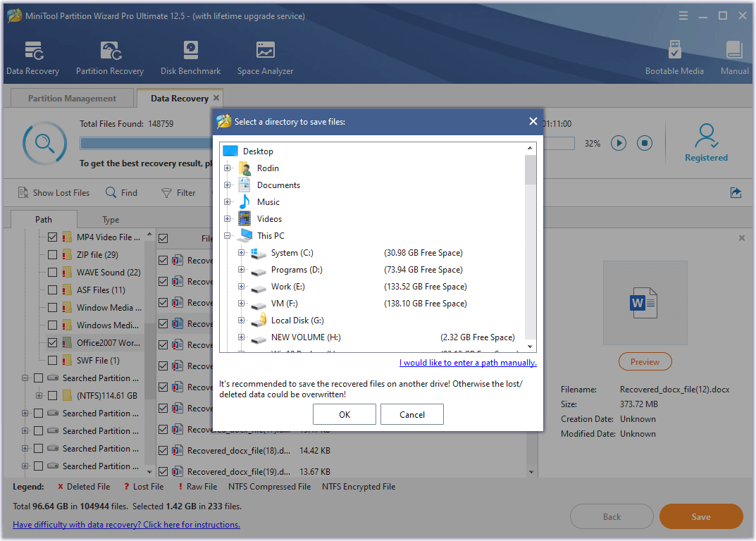Screen dimensions: 756x541
Task: Close the preview panel
Action: click(741, 238)
